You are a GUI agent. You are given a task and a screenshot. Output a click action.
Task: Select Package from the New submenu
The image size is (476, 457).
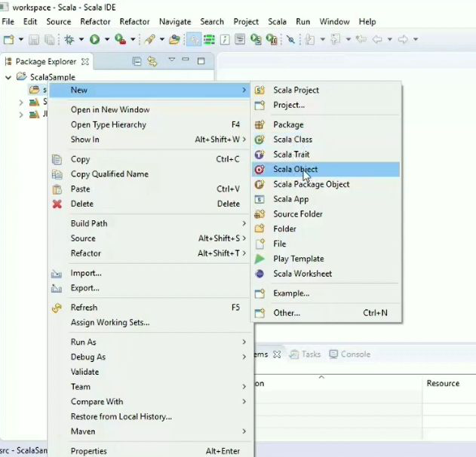click(326, 124)
